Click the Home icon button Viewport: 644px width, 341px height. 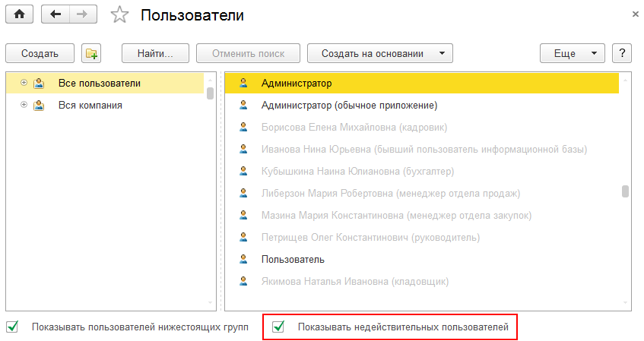[20, 15]
